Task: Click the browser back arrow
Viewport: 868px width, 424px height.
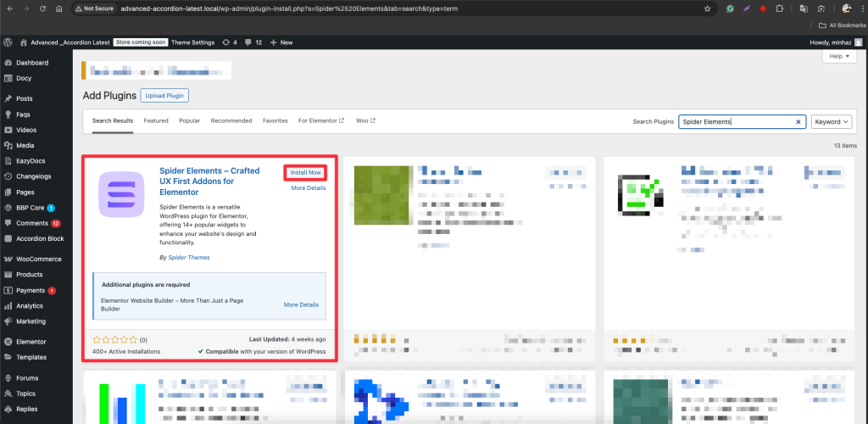Action: (x=9, y=8)
